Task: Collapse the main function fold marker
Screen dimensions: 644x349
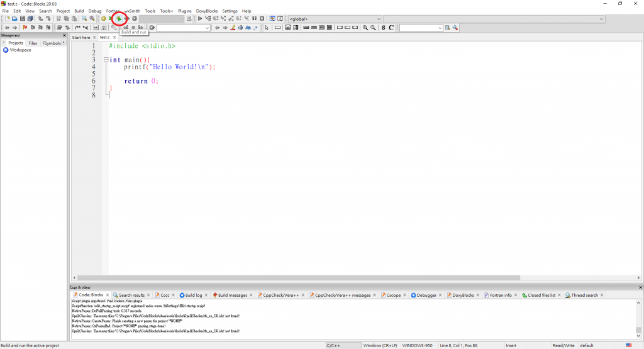Action: click(106, 60)
